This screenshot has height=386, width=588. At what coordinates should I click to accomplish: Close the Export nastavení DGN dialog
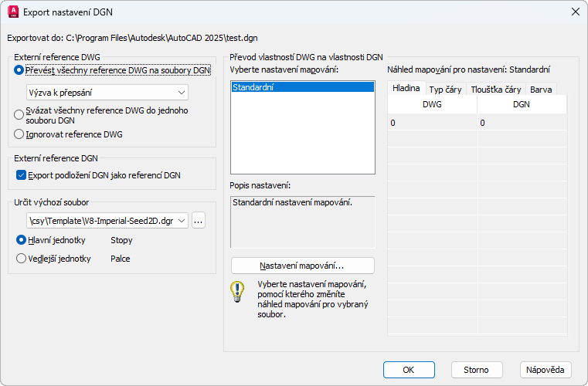[x=575, y=12]
